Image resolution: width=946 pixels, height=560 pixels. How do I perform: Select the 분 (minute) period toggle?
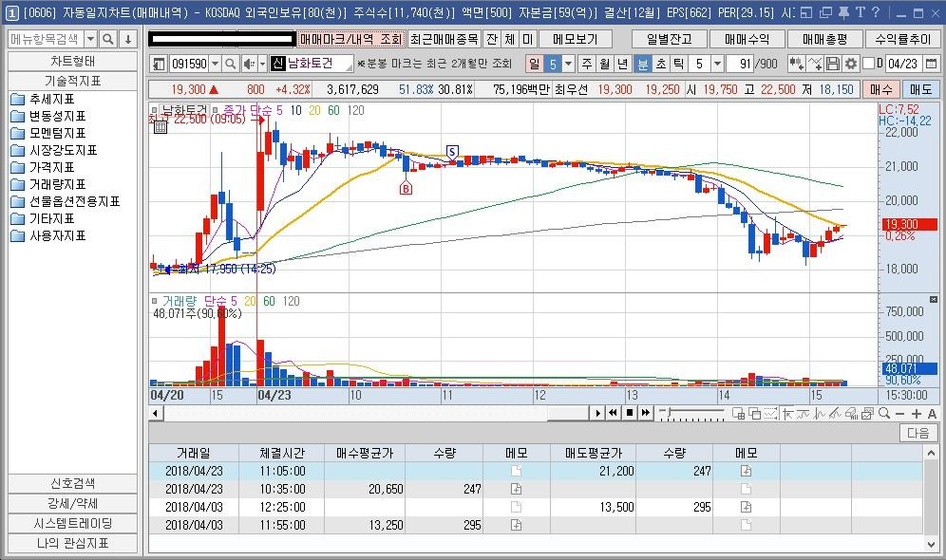point(643,64)
